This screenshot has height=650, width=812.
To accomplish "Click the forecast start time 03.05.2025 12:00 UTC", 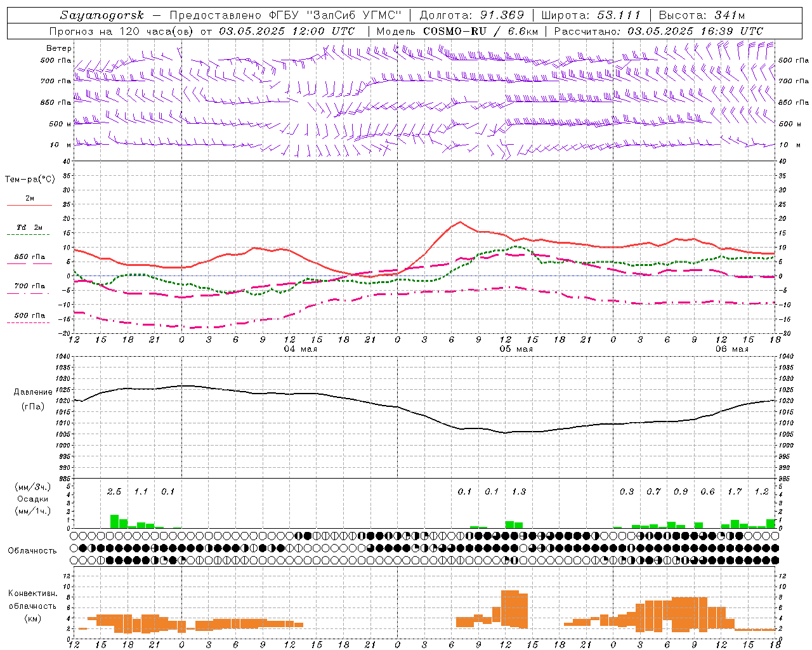I will click(287, 31).
